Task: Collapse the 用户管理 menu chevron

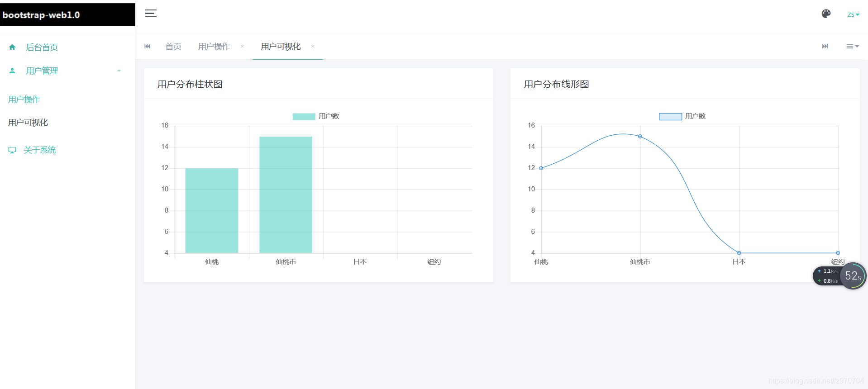Action: [119, 71]
